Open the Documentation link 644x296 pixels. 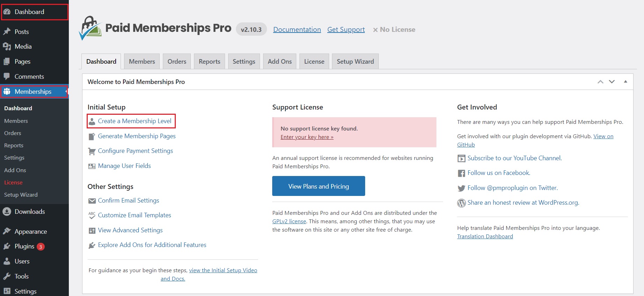[297, 29]
